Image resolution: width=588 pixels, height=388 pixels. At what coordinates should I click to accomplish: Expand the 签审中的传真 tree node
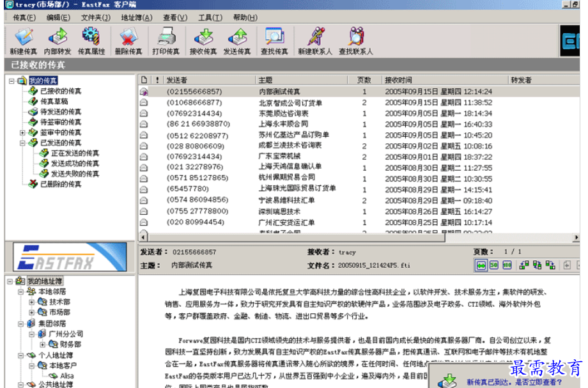pos(22,133)
